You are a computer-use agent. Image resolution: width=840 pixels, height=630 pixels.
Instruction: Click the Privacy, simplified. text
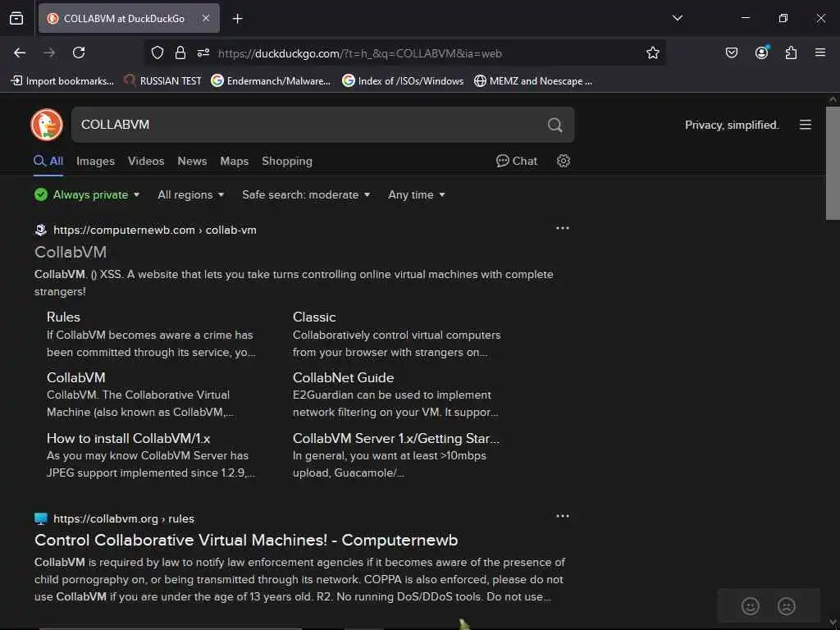[731, 125]
